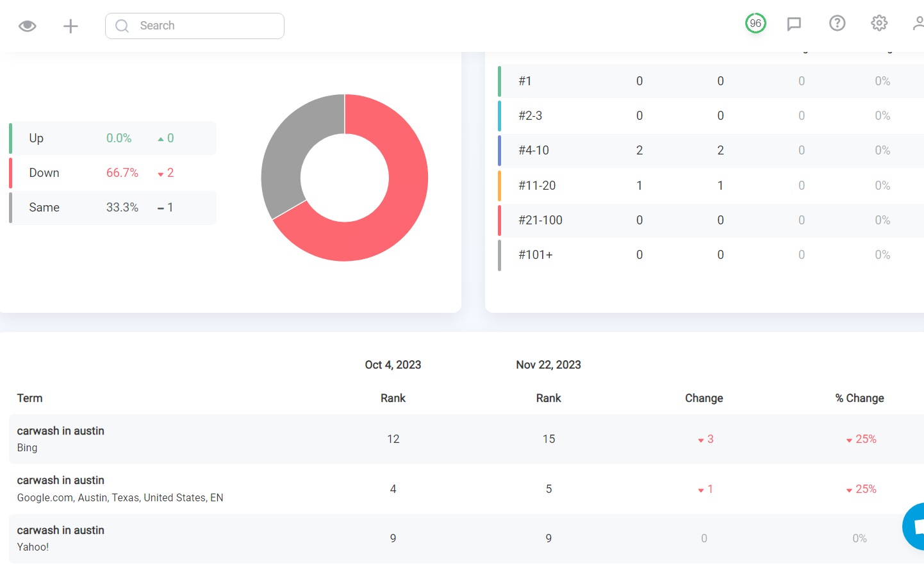
Task: Open the blue live chat bubble
Action: coord(914,526)
